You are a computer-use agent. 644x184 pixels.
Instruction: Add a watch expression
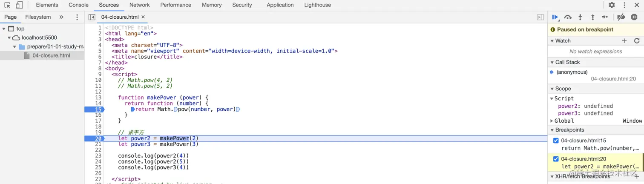click(x=624, y=41)
